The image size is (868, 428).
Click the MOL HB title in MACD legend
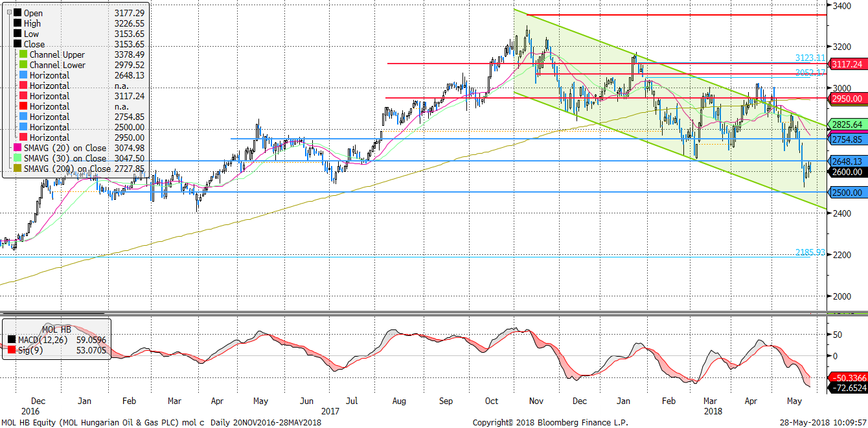56,329
